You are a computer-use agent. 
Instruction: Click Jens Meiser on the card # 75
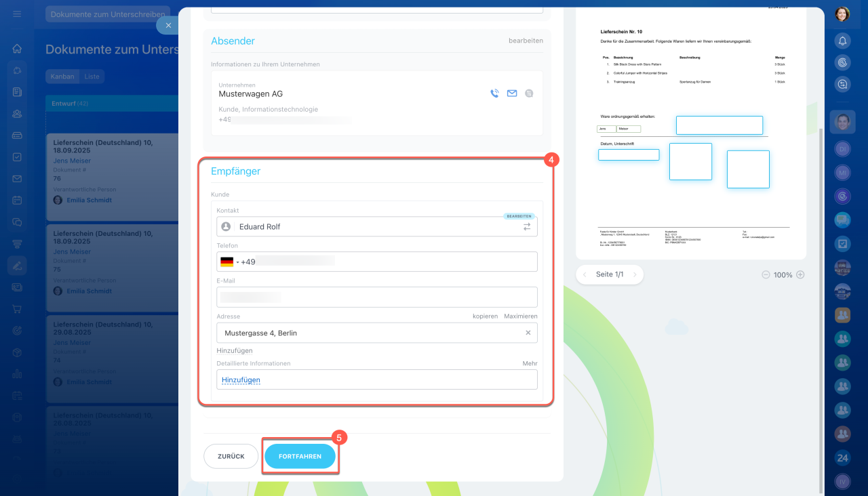72,252
